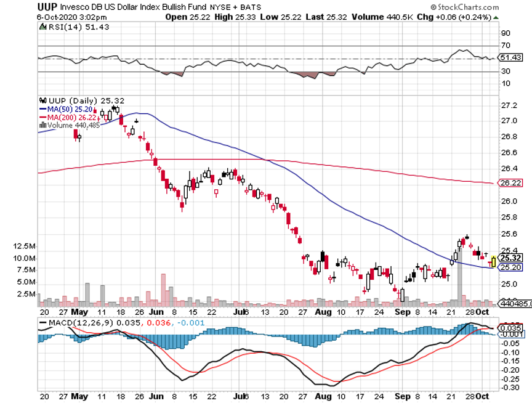Click the 440485 volume tag on right axis

(x=515, y=304)
